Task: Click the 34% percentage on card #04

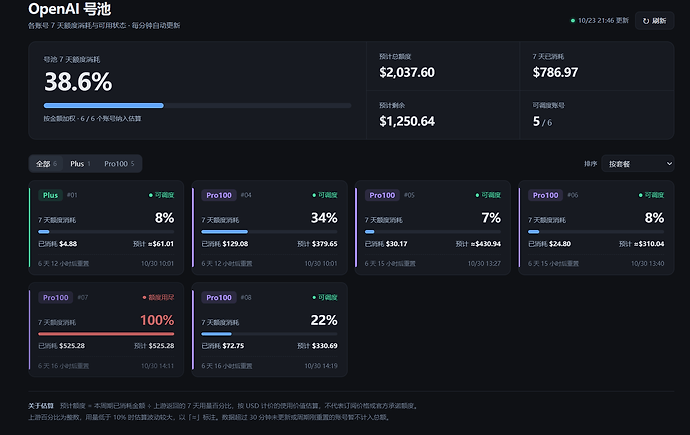Action: coord(324,218)
